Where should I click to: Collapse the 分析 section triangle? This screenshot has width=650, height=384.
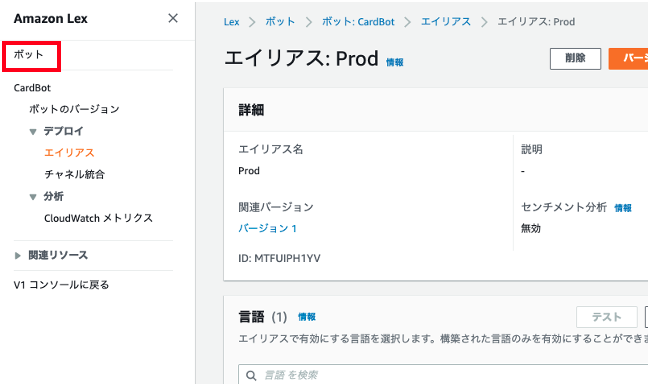[x=33, y=197]
